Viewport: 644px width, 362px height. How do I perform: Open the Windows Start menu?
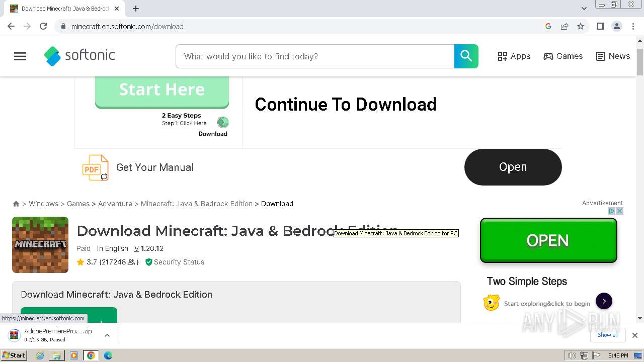14,355
